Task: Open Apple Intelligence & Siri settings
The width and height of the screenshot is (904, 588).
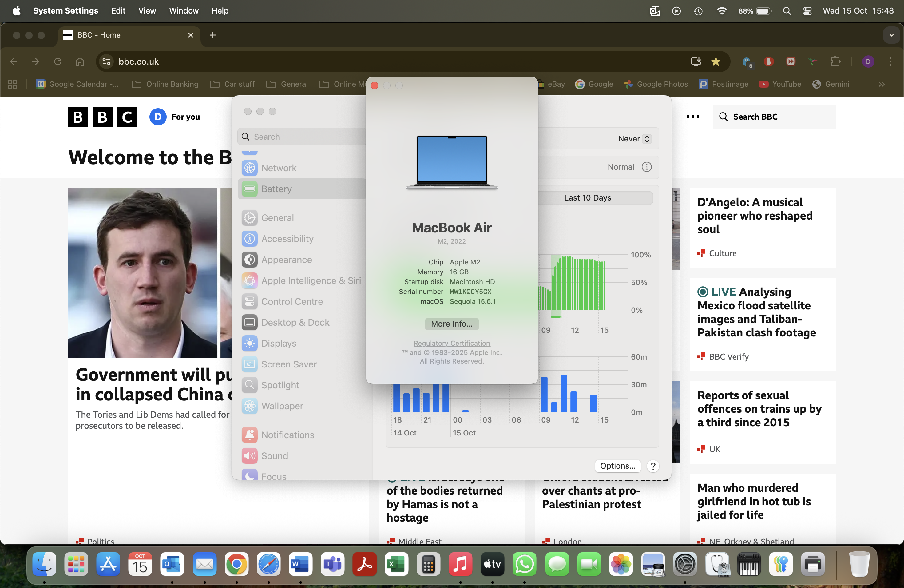Action: [x=311, y=280]
